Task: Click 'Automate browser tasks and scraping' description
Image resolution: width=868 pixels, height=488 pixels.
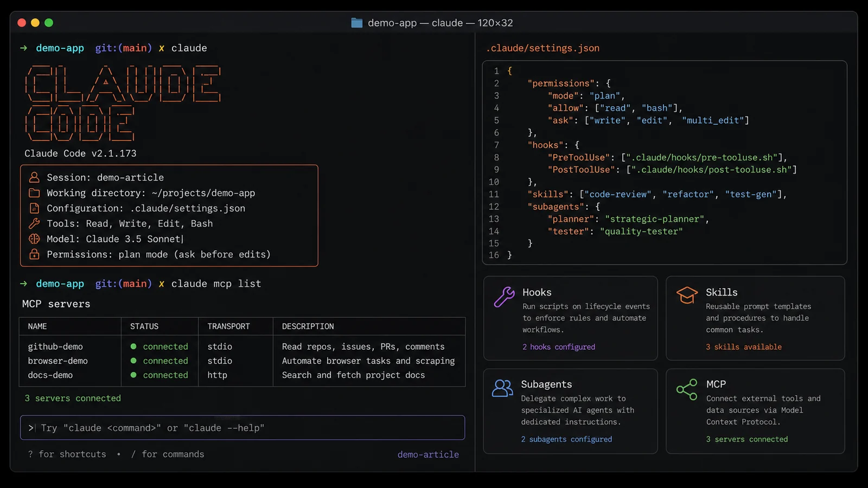Action: pyautogui.click(x=368, y=361)
